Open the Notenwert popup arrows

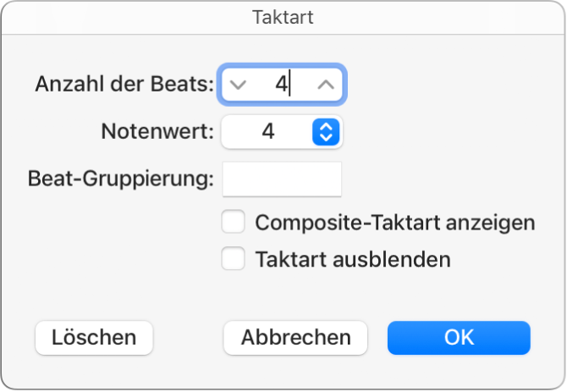(x=326, y=131)
